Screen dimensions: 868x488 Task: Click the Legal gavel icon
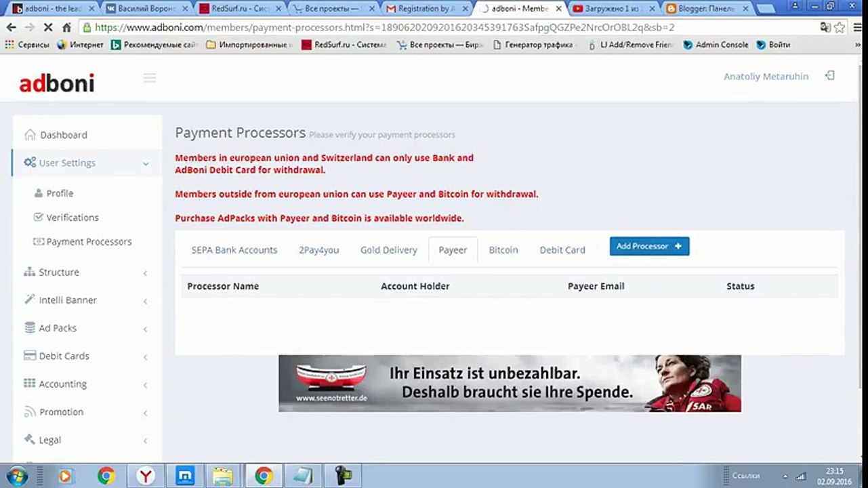(30, 439)
